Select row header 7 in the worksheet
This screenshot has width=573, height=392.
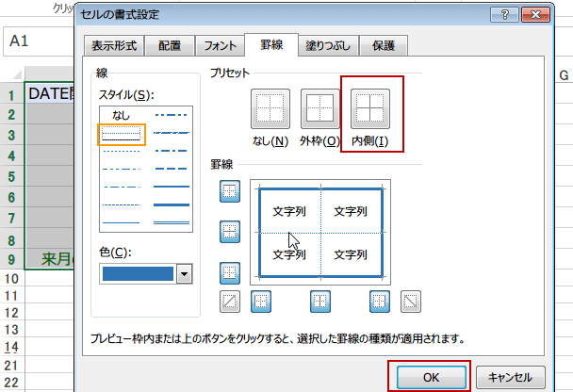(x=11, y=219)
